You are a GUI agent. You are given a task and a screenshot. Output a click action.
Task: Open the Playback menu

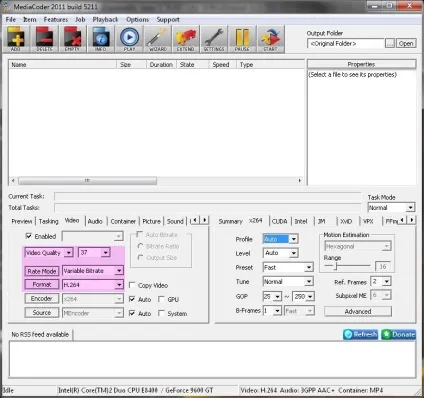click(105, 19)
